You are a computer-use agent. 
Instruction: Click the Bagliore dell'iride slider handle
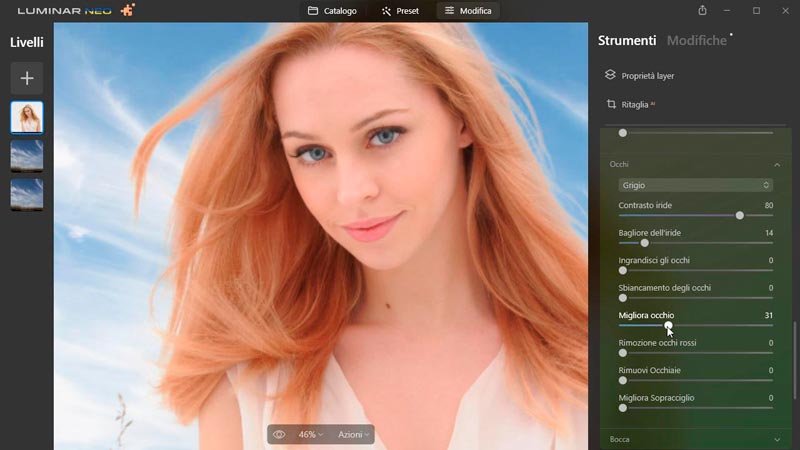pos(645,243)
